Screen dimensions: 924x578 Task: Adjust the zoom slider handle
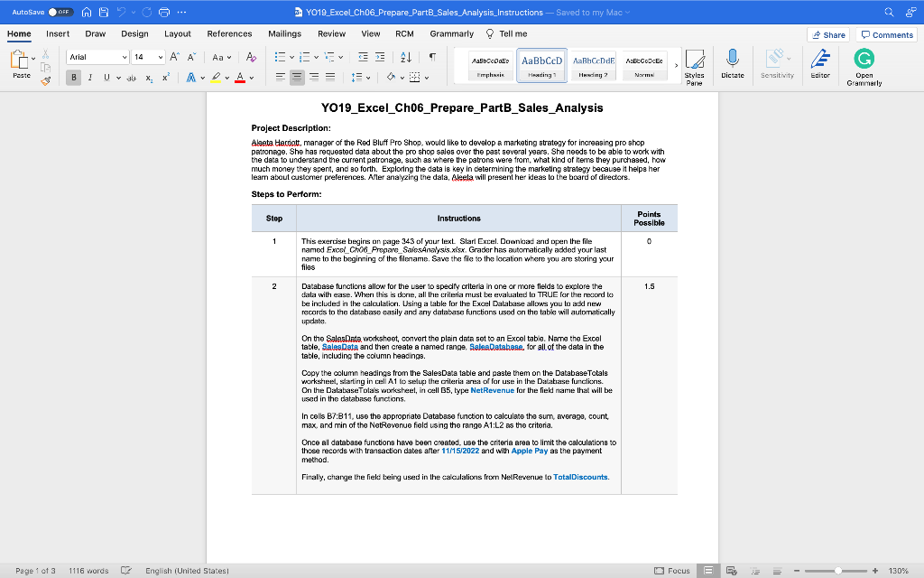pyautogui.click(x=838, y=571)
